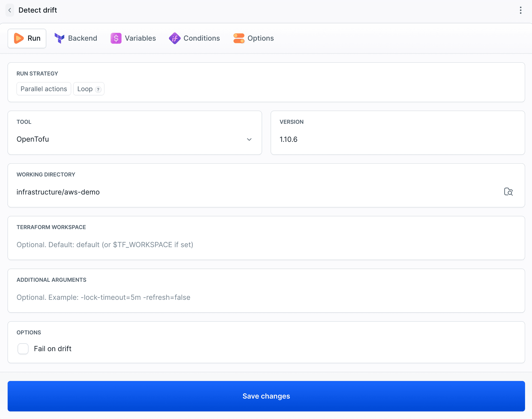Select the Loop run strategy
Screen dimensions: 532x419
click(89, 89)
